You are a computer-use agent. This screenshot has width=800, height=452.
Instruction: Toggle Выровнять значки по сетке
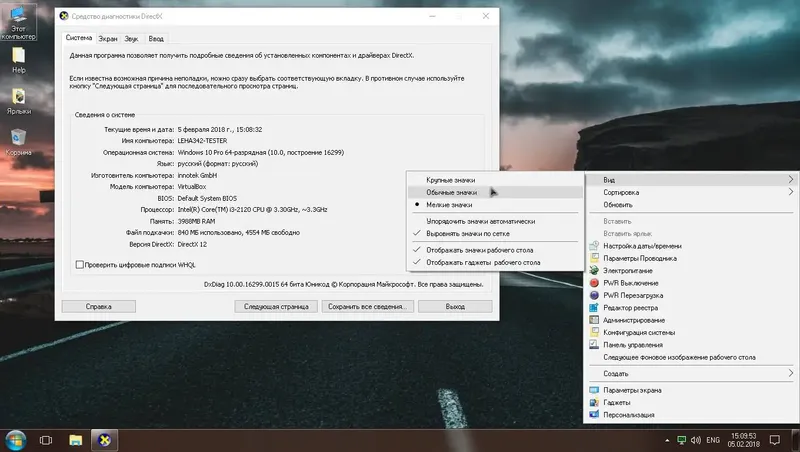pyautogui.click(x=495, y=233)
